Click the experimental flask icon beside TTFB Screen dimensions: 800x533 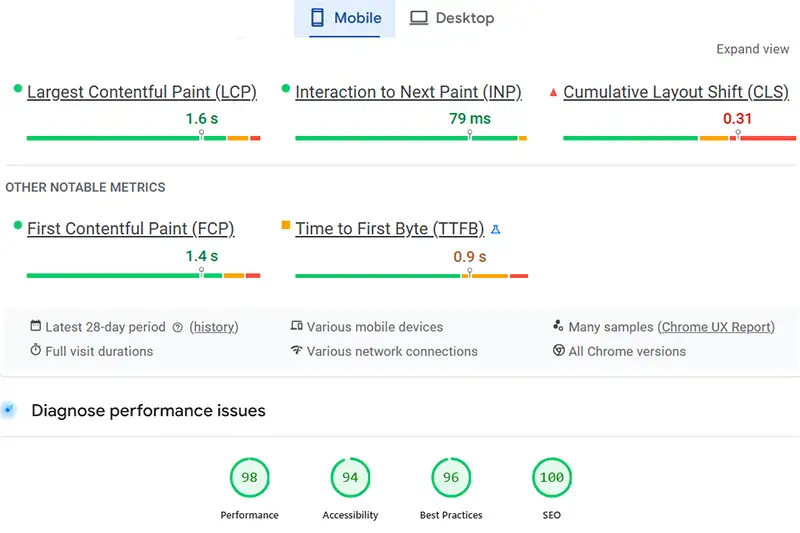click(495, 230)
